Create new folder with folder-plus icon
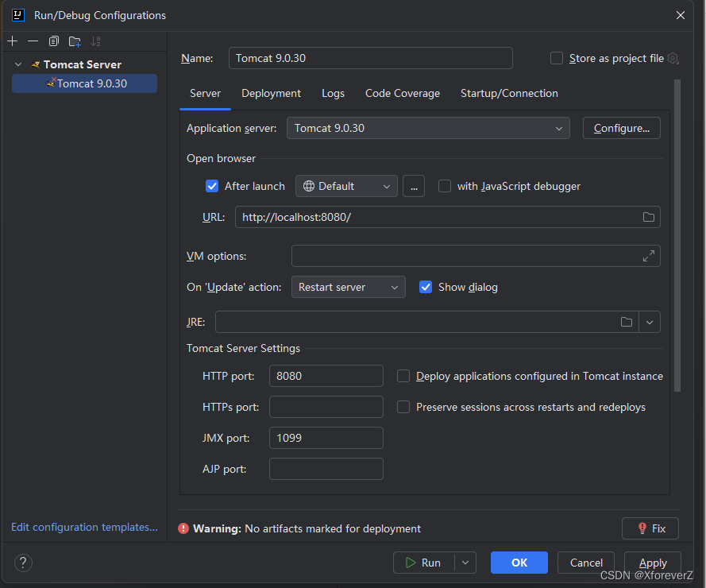Image resolution: width=706 pixels, height=588 pixels. (75, 41)
